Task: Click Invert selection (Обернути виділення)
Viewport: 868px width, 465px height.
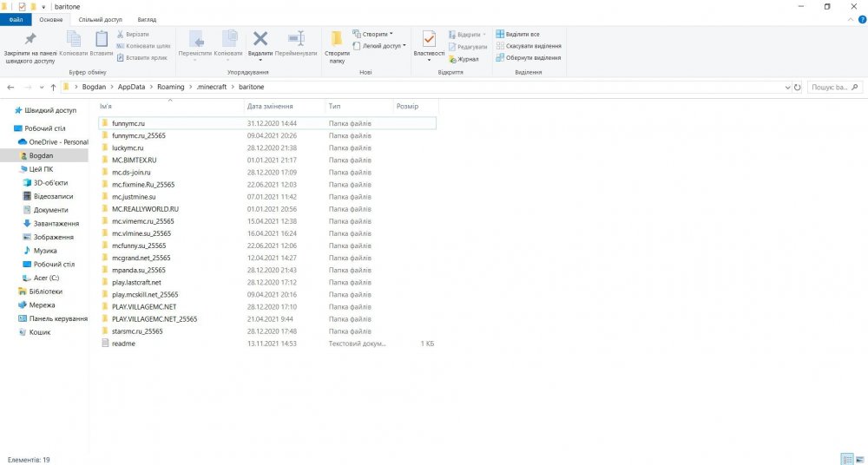Action: [529, 57]
